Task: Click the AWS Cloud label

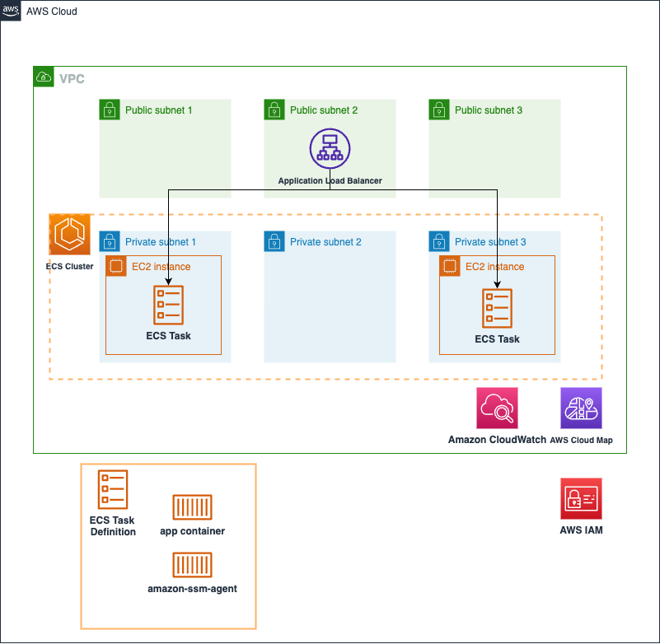Action: tap(52, 12)
